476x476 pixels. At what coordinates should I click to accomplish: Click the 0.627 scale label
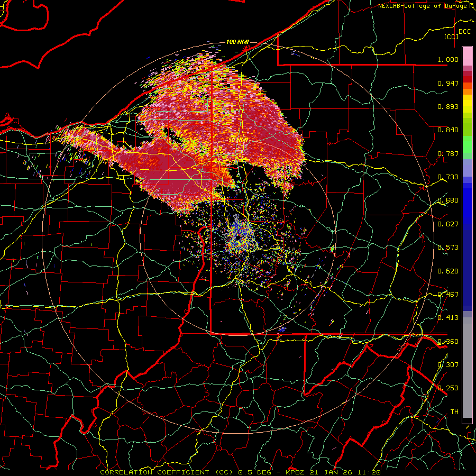(448, 224)
